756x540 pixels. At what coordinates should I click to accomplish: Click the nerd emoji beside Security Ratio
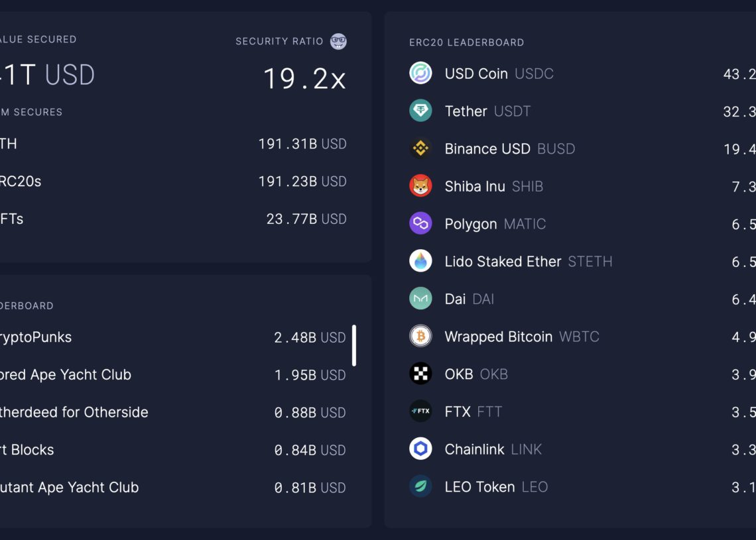click(338, 41)
